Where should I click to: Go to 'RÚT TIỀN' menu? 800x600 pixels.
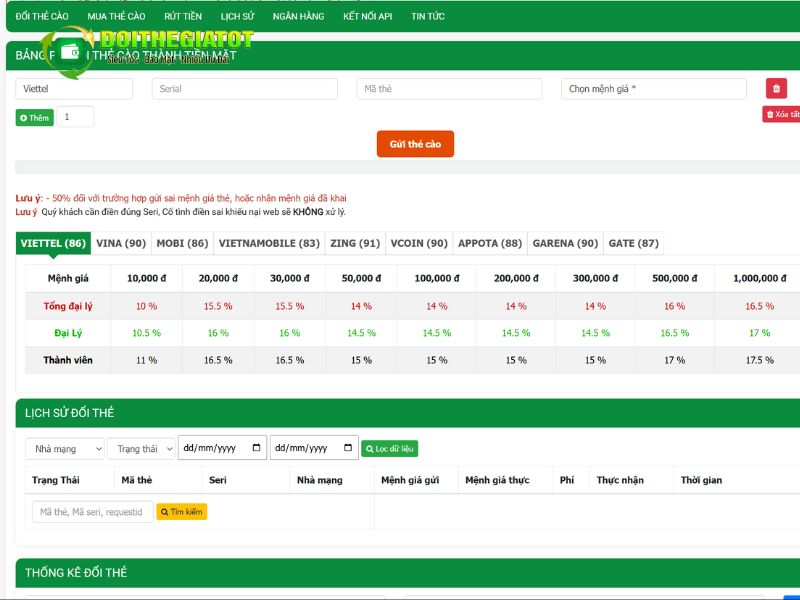[183, 16]
